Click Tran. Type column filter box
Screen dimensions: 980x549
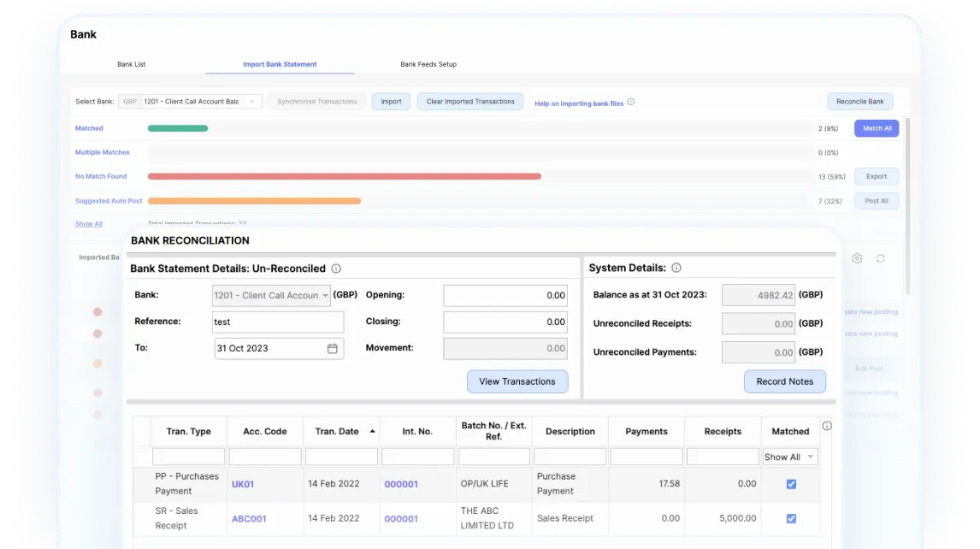(188, 457)
